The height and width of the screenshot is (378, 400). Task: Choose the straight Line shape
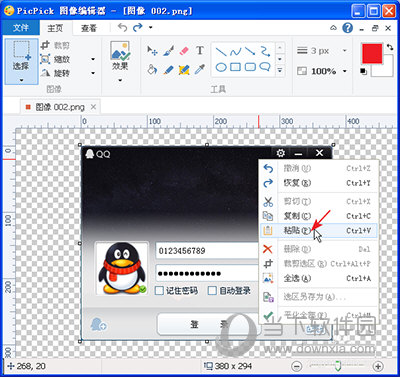tap(221, 52)
